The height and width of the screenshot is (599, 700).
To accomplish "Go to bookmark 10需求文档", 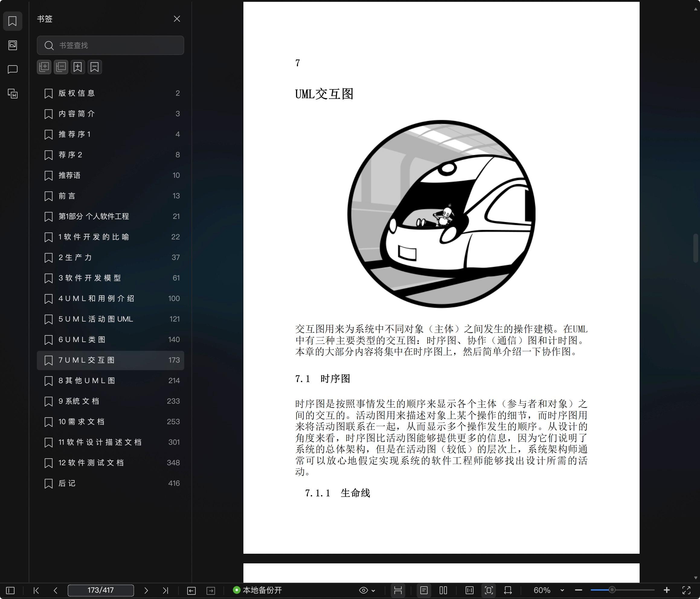I will [111, 422].
